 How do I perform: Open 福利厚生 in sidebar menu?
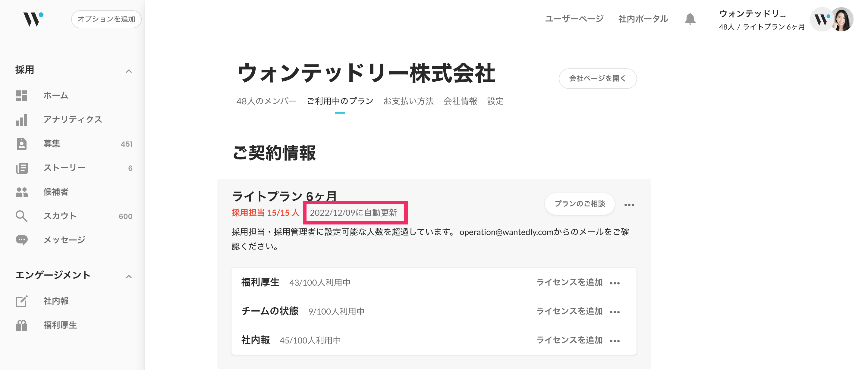(x=60, y=325)
